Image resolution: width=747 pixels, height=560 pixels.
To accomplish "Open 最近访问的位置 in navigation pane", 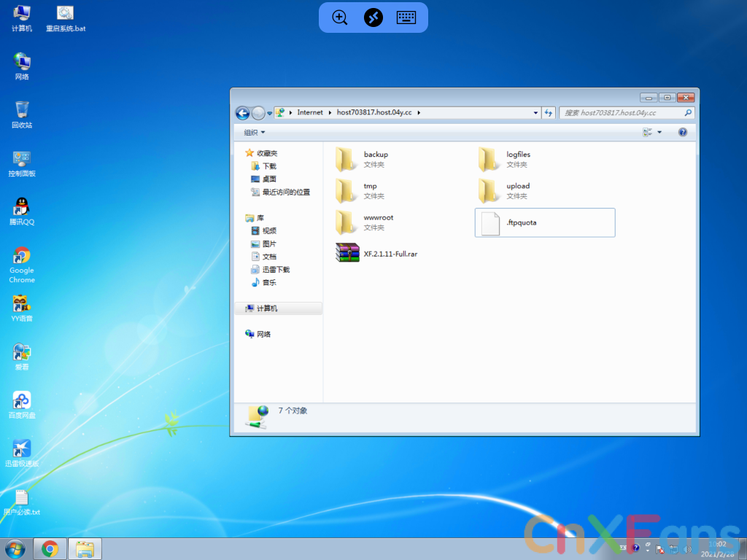I will 280,192.
